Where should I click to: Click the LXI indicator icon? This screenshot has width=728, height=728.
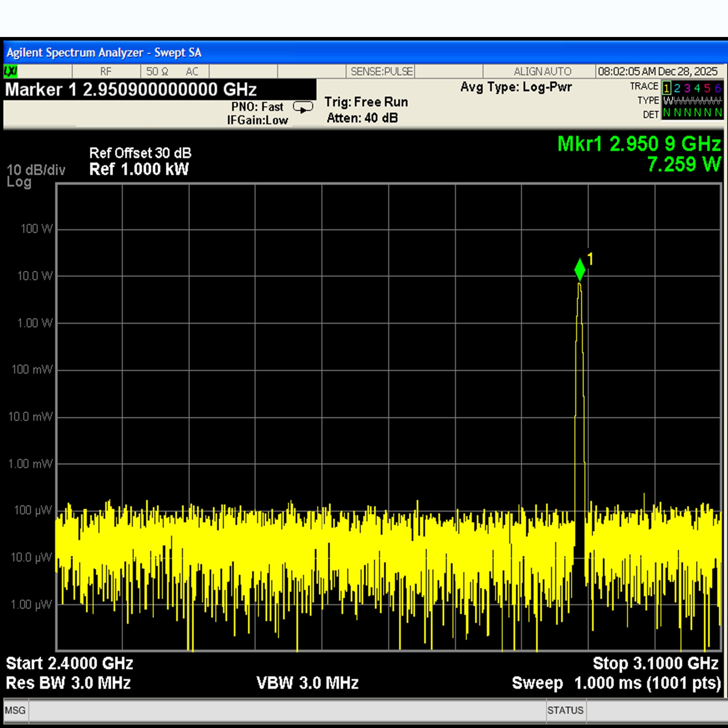point(10,71)
